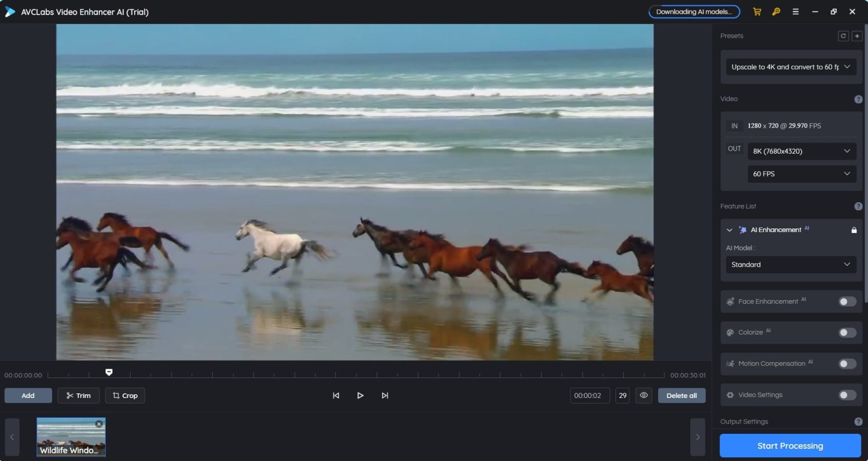Play the video preview

[x=361, y=395]
